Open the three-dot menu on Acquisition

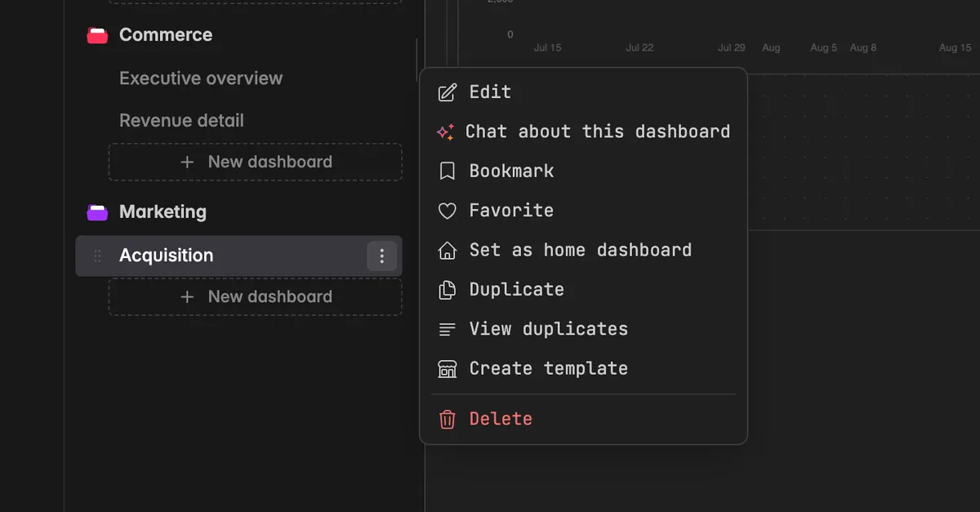coord(381,256)
